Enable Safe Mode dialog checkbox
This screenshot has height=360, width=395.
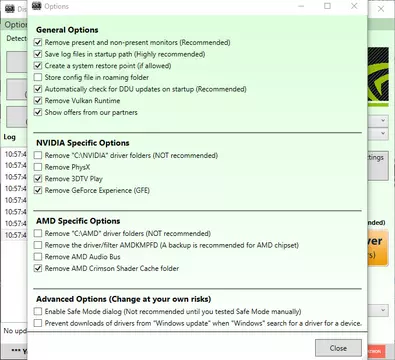[38, 311]
